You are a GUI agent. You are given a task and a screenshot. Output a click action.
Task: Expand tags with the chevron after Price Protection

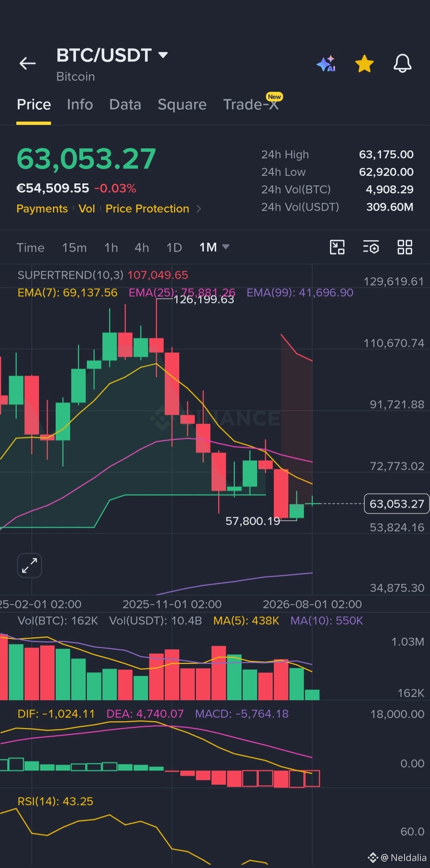(199, 209)
